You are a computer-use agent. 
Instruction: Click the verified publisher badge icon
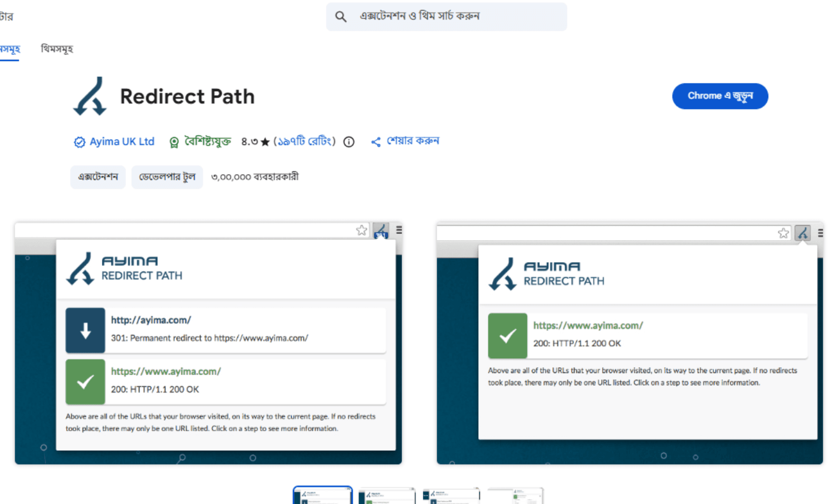pyautogui.click(x=80, y=142)
